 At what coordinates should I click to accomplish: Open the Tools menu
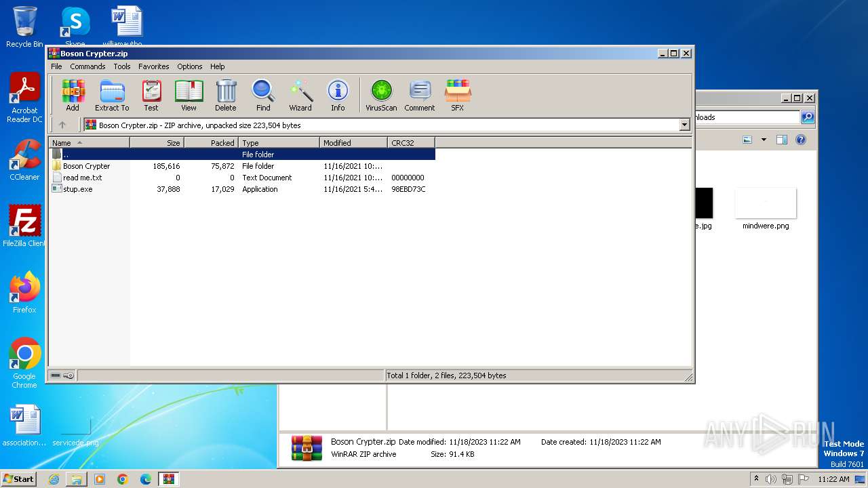click(122, 66)
